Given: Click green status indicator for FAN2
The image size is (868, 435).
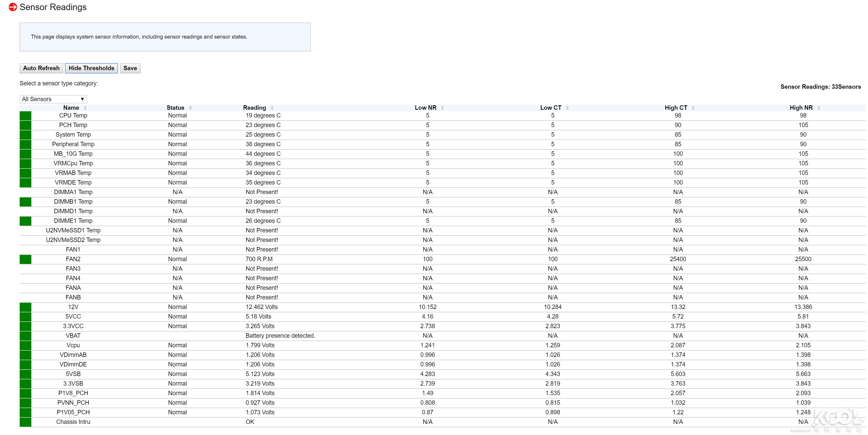Looking at the screenshot, I should 26,259.
